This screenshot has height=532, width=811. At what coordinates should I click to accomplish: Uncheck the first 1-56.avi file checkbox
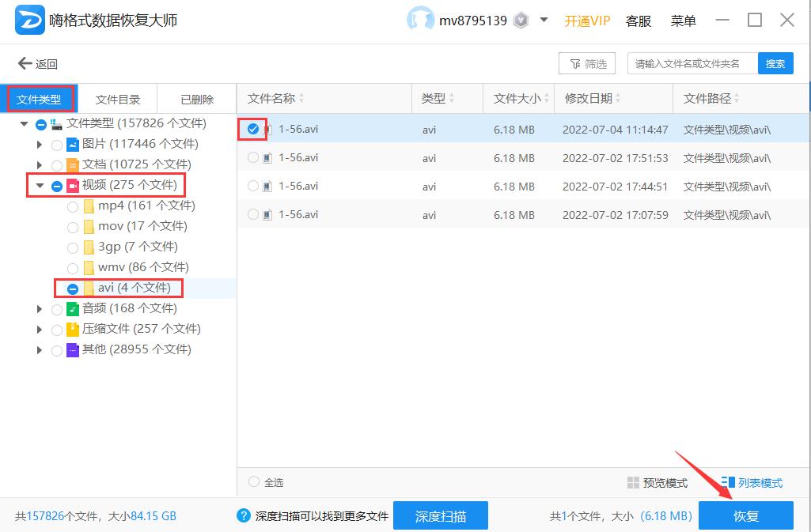pyautogui.click(x=253, y=130)
